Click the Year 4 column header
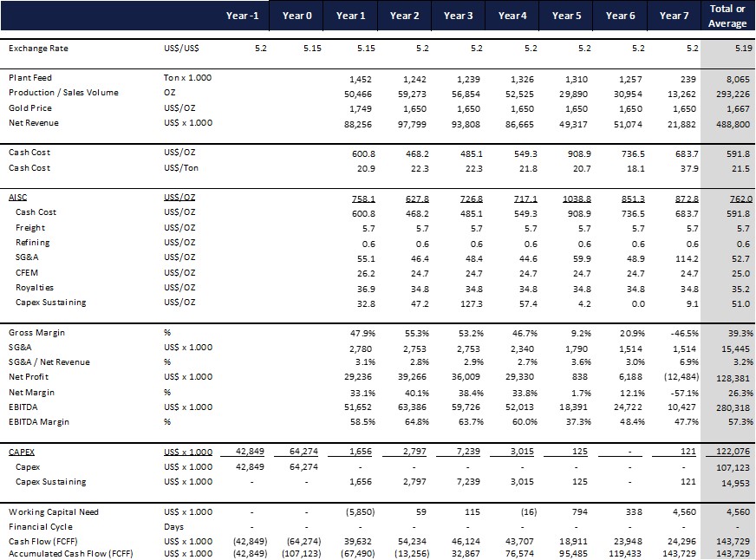The height and width of the screenshot is (560, 756). click(x=512, y=16)
